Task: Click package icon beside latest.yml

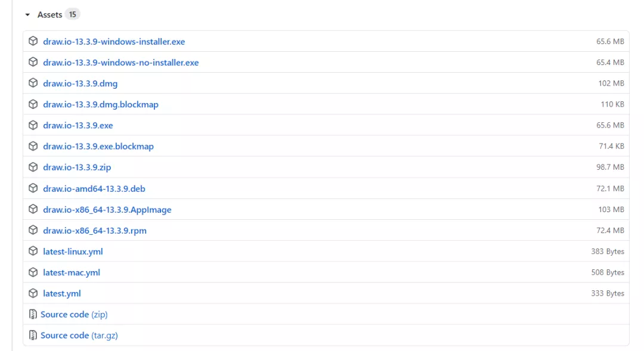Action: click(x=33, y=293)
